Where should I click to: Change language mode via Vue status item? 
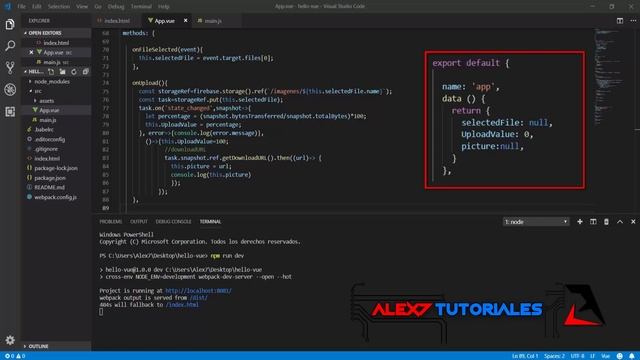[605, 356]
